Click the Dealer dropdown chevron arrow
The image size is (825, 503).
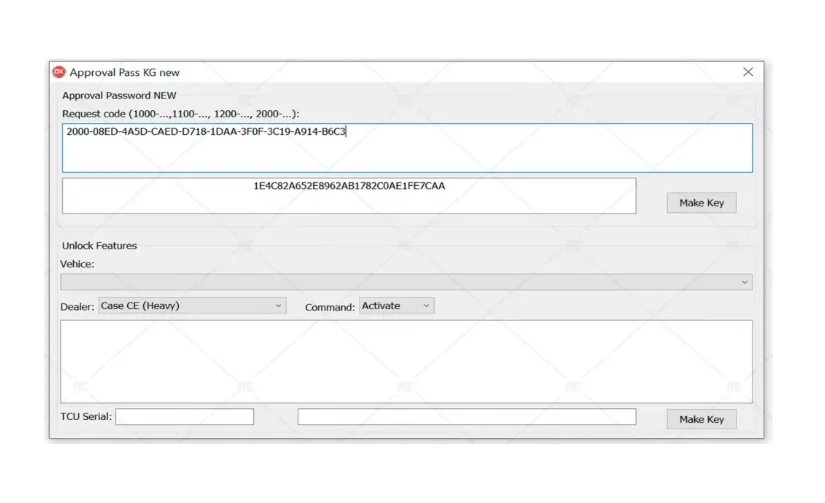(278, 306)
